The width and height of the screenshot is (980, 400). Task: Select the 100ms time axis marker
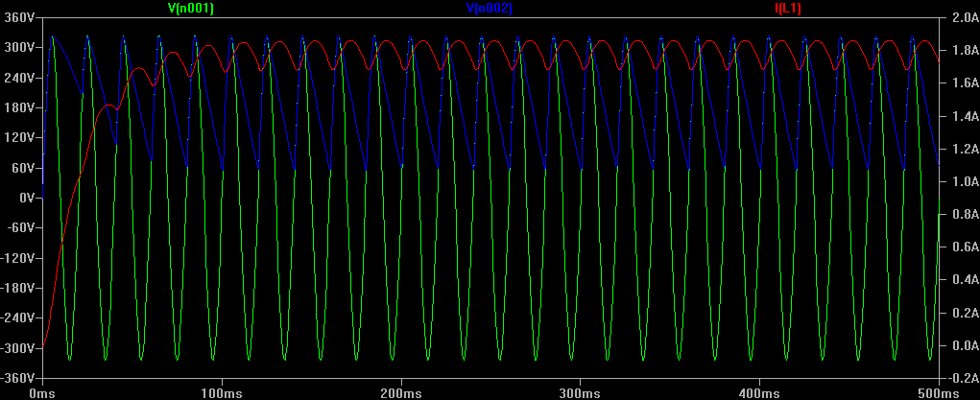[222, 392]
